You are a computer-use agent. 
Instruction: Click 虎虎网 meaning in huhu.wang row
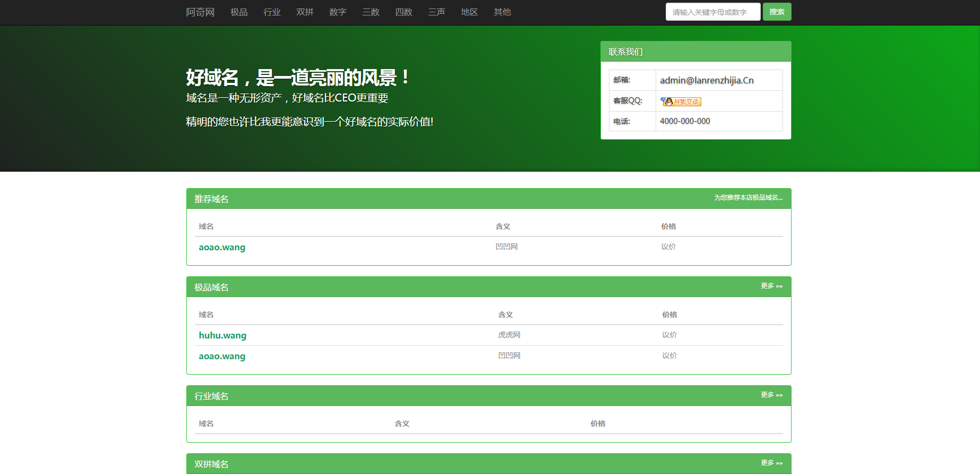[509, 335]
